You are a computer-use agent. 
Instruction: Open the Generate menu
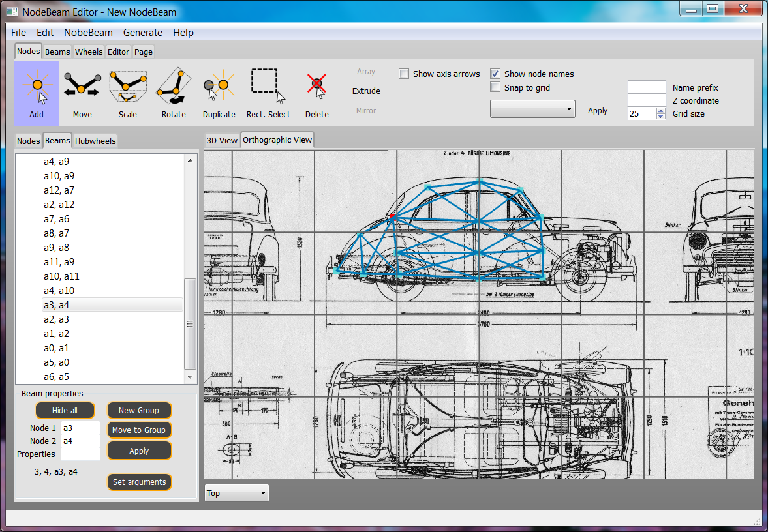click(142, 33)
